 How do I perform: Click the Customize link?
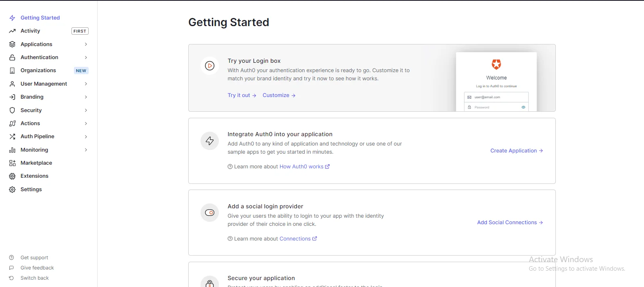tap(279, 95)
